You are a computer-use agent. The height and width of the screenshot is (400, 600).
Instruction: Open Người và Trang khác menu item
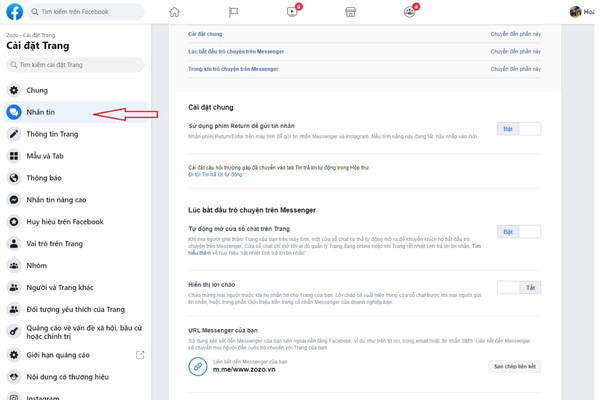click(75, 287)
